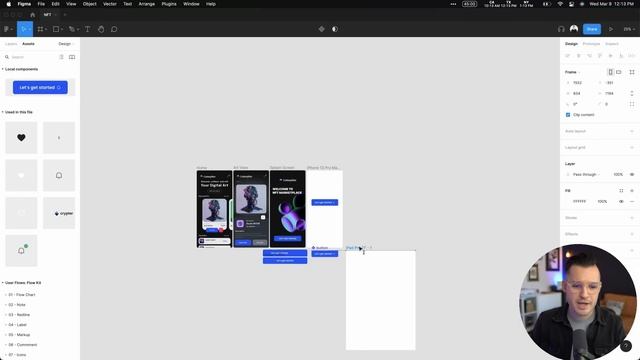Open the File menu
The height and width of the screenshot is (360, 640).
coord(41,4)
